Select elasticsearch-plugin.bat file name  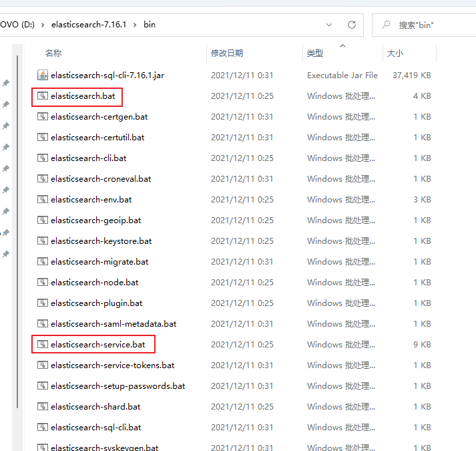[x=97, y=303]
